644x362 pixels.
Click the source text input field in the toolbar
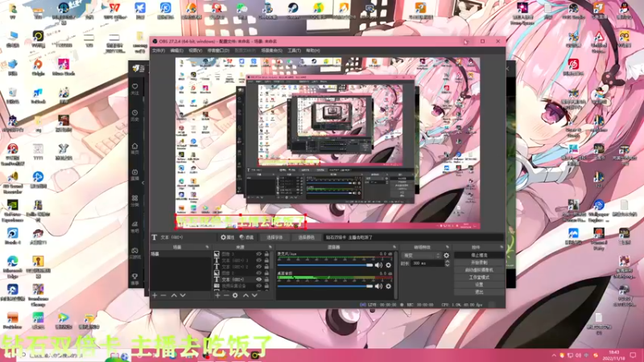[413, 237]
